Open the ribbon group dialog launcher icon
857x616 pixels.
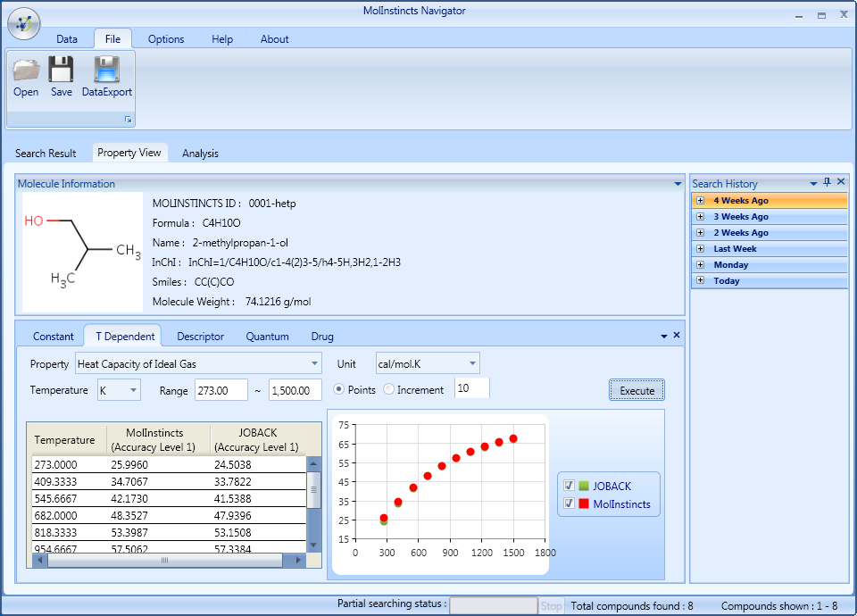coord(128,120)
